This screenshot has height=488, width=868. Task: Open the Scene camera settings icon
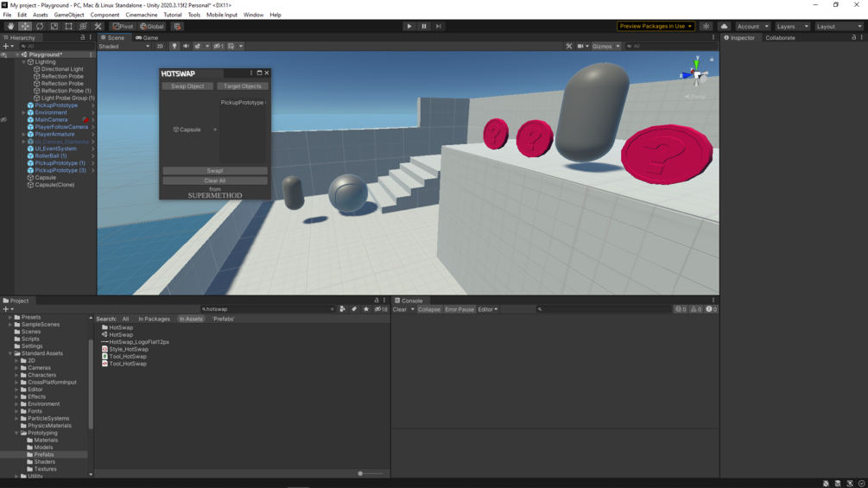point(582,46)
